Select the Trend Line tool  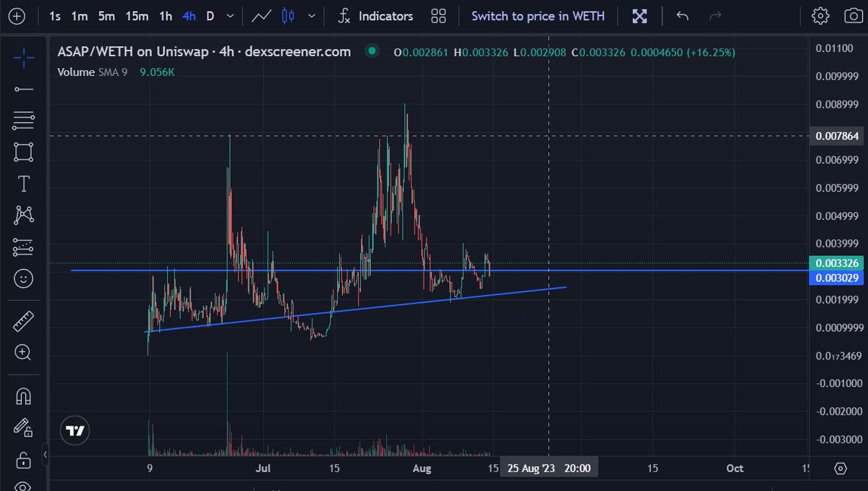pos(23,88)
